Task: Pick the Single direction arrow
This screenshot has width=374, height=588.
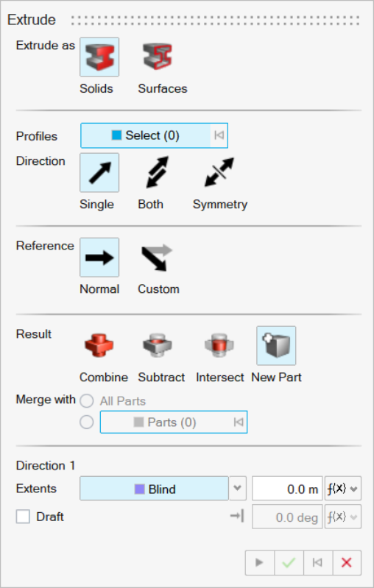Action: tap(99, 172)
